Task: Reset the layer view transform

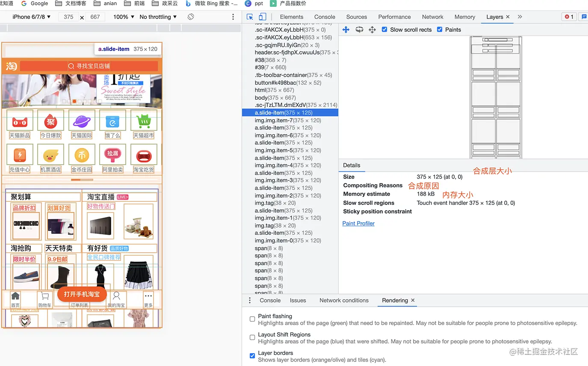Action: coord(372,30)
